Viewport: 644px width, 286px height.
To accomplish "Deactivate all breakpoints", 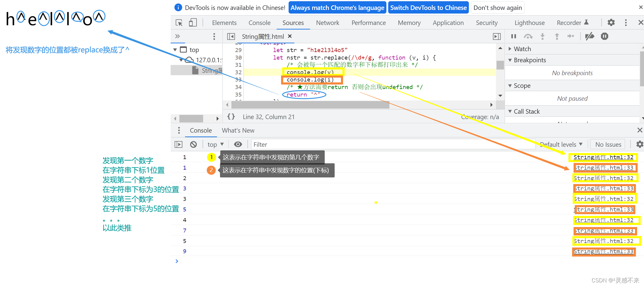I will [x=590, y=36].
